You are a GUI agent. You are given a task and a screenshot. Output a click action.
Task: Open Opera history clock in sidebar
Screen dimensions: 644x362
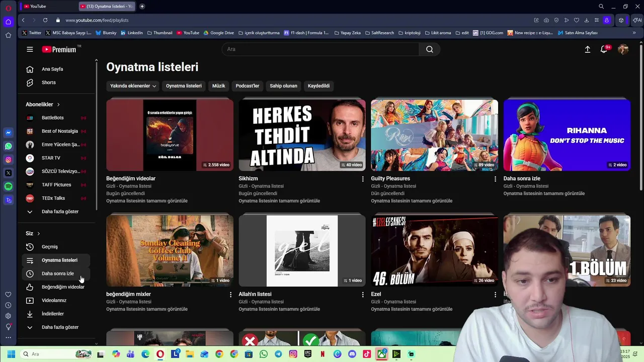pyautogui.click(x=8, y=305)
